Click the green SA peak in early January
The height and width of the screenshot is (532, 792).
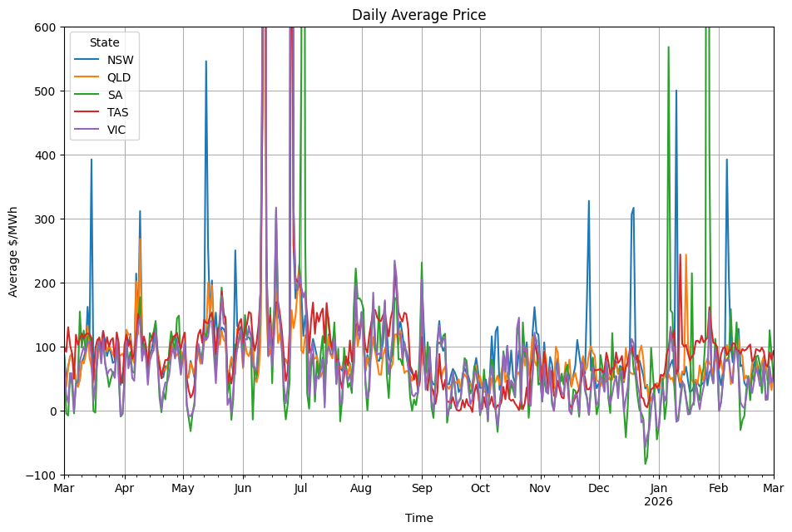[668, 47]
